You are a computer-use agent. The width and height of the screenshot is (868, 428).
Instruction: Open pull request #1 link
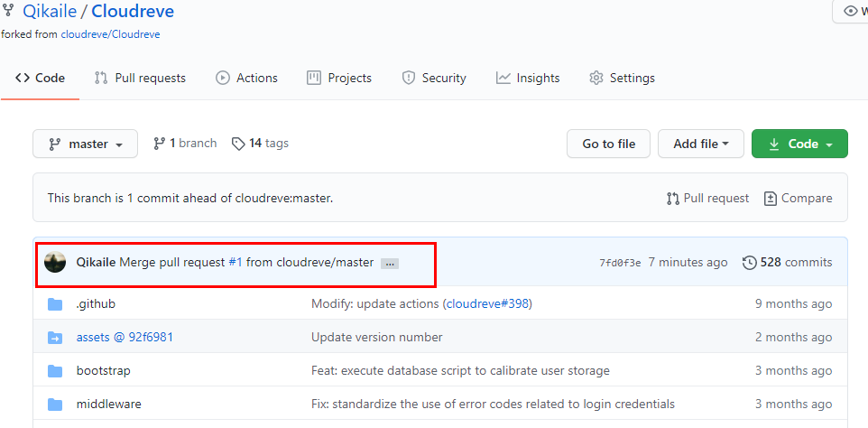[235, 263]
